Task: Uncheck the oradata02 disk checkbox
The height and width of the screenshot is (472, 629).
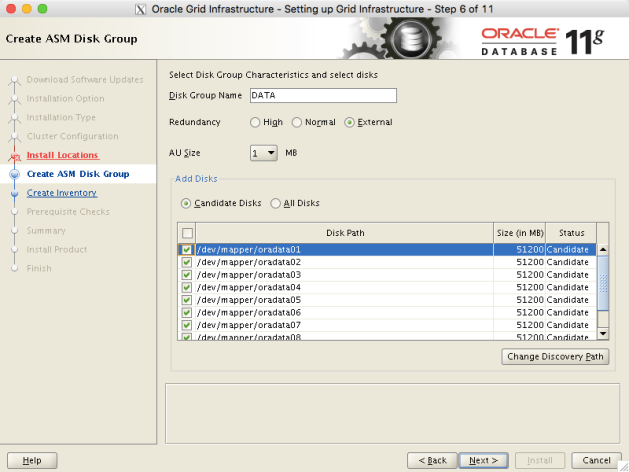Action: 187,262
